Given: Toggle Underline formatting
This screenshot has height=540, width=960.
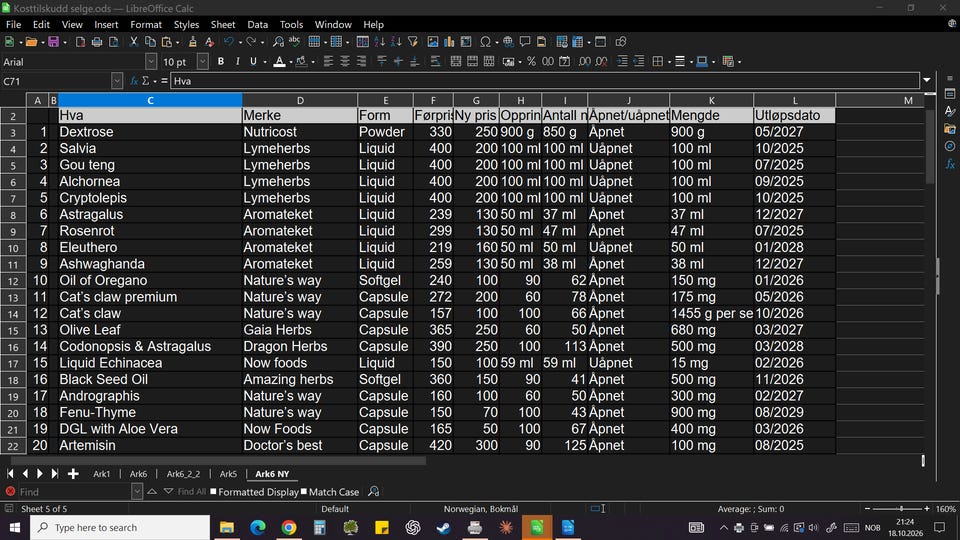Looking at the screenshot, I should point(253,61).
